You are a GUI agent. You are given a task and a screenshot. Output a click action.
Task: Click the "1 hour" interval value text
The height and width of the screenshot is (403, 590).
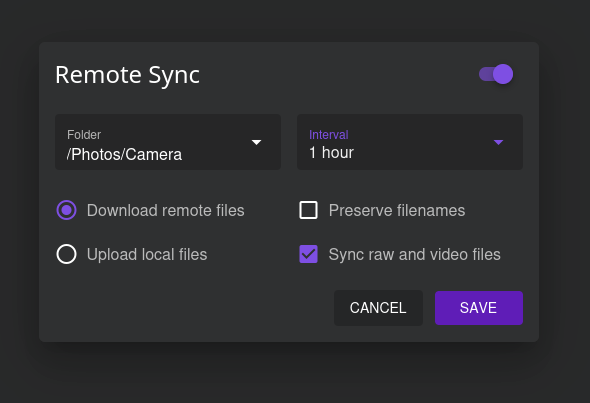pyautogui.click(x=331, y=153)
